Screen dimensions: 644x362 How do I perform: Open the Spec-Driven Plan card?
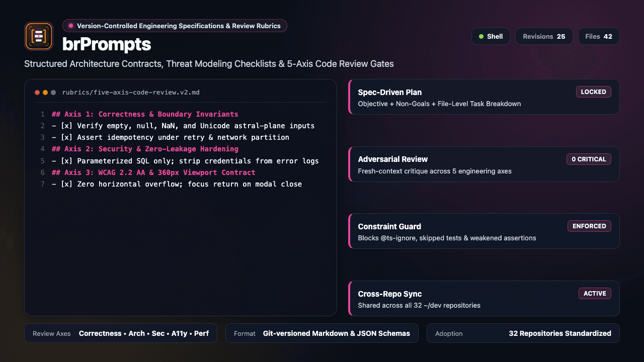[x=484, y=97]
